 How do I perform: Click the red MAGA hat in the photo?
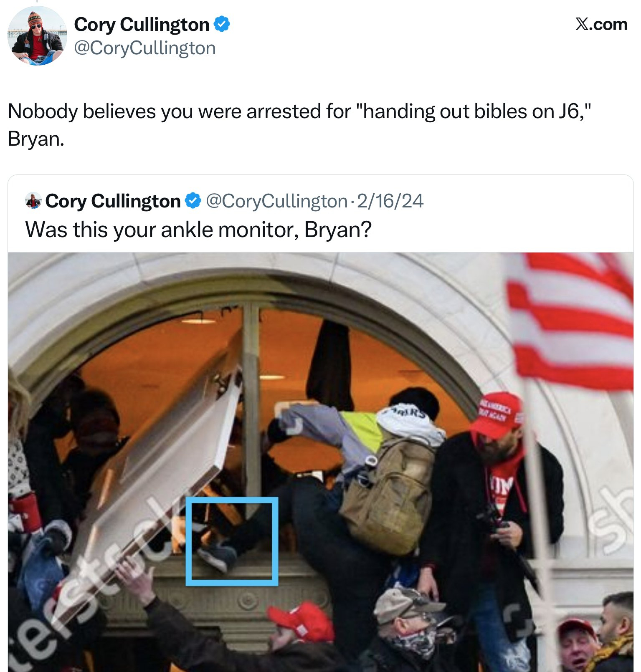(497, 414)
